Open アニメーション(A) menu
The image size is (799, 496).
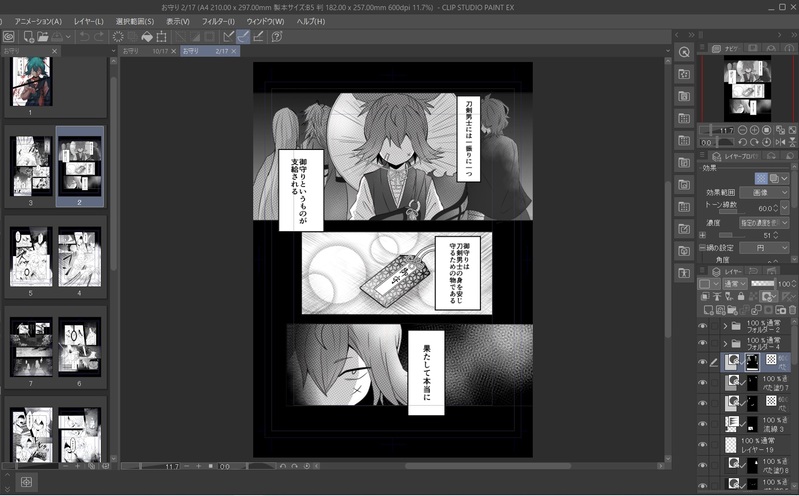coord(38,21)
